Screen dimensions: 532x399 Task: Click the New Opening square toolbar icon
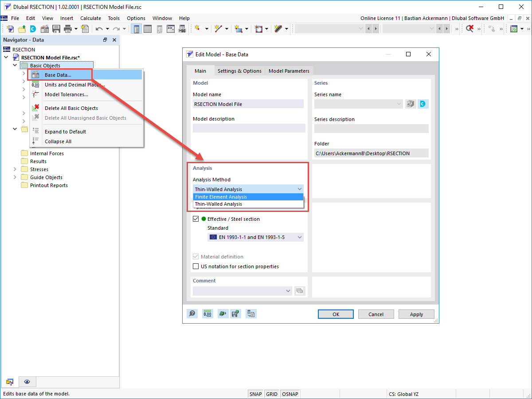point(259,29)
